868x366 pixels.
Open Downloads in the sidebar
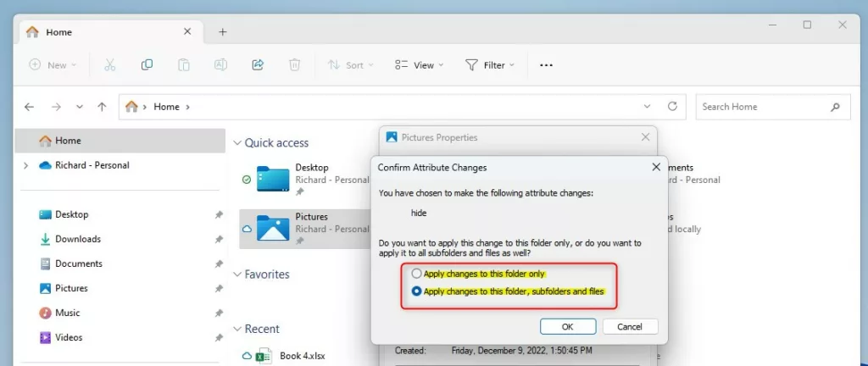click(x=70, y=239)
